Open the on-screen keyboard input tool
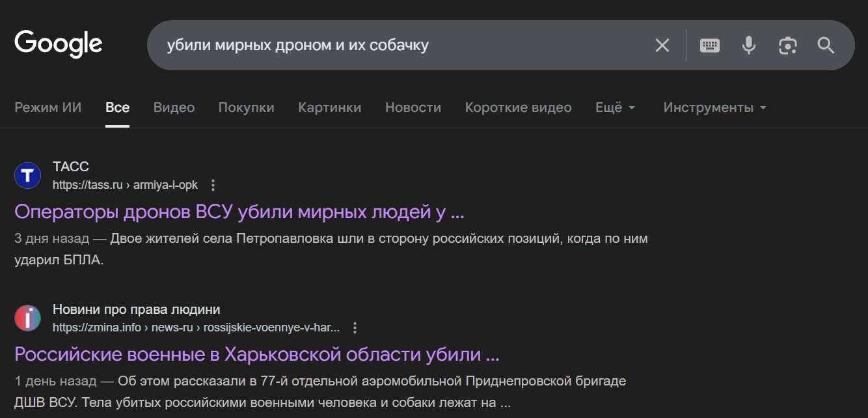Screen dimensions: 868x418 pyautogui.click(x=709, y=45)
